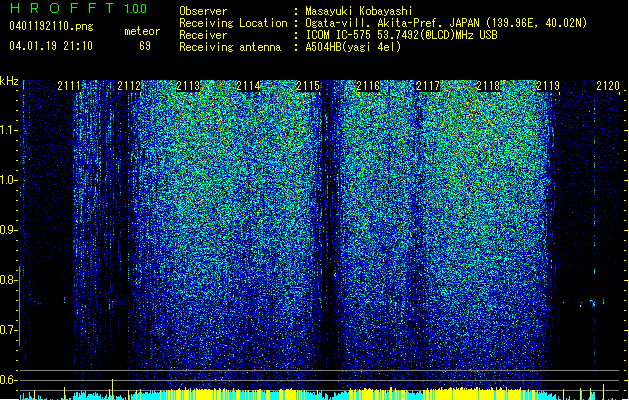Click the 2112 time marker
This screenshot has width=629, height=400.
pos(129,85)
